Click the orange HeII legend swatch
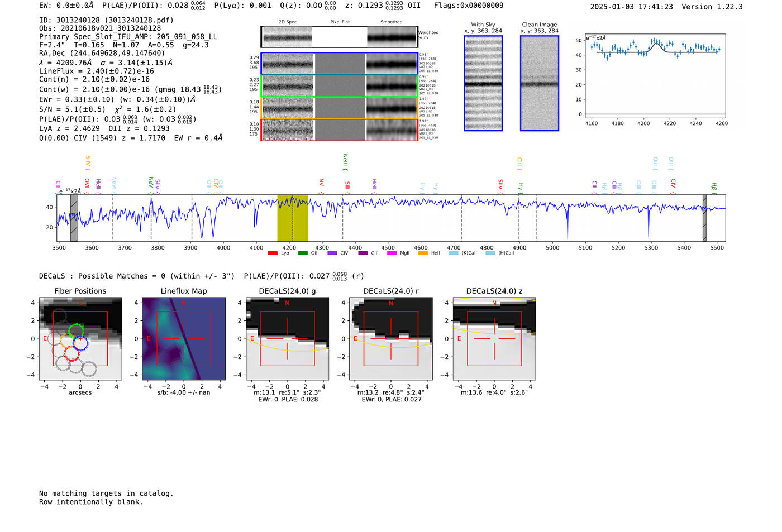 [423, 253]
